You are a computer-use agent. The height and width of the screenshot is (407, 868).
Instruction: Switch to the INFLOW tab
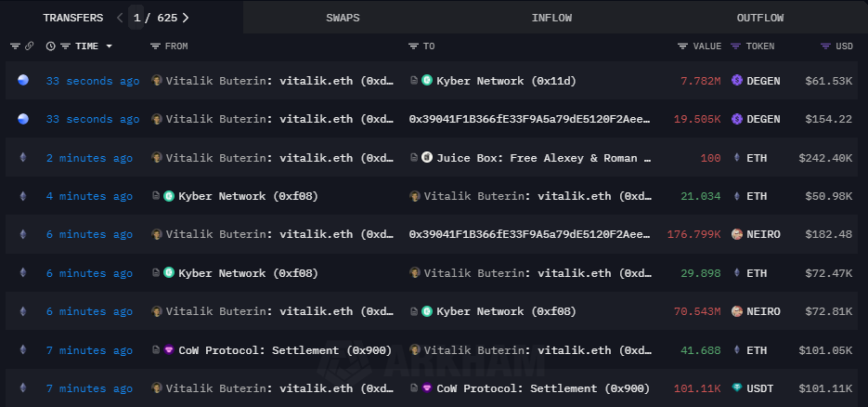(551, 18)
